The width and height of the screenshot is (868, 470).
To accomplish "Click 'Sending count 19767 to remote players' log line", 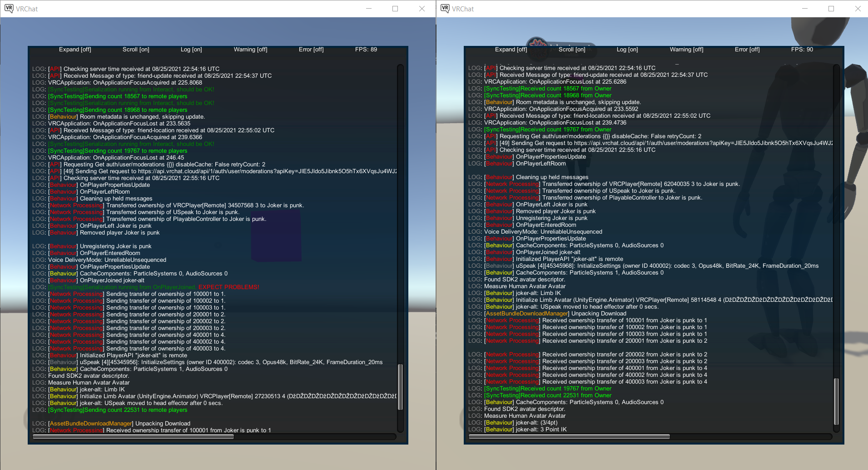I will click(109, 151).
